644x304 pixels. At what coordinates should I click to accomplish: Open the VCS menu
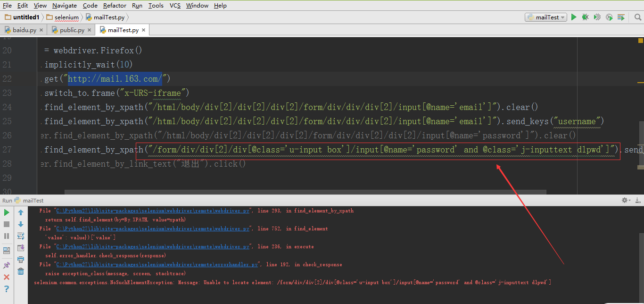coord(175,6)
